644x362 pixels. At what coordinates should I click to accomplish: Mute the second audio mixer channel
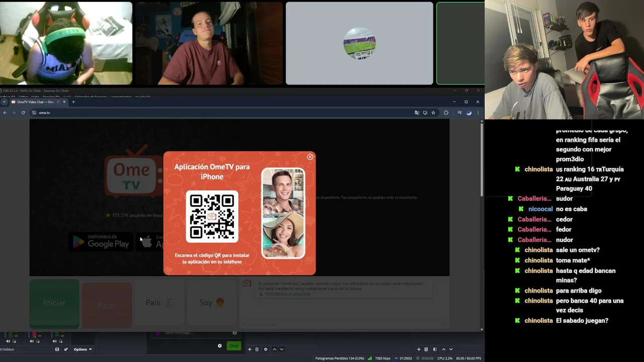click(x=32, y=341)
